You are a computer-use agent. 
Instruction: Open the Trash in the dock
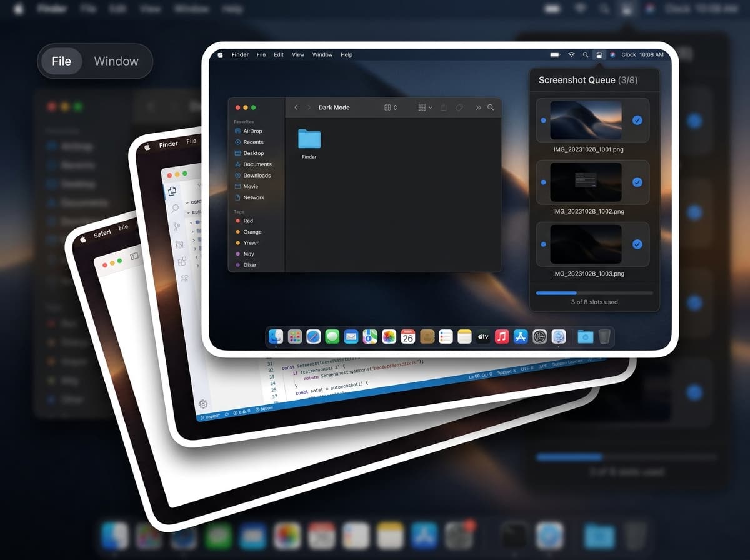click(x=604, y=337)
